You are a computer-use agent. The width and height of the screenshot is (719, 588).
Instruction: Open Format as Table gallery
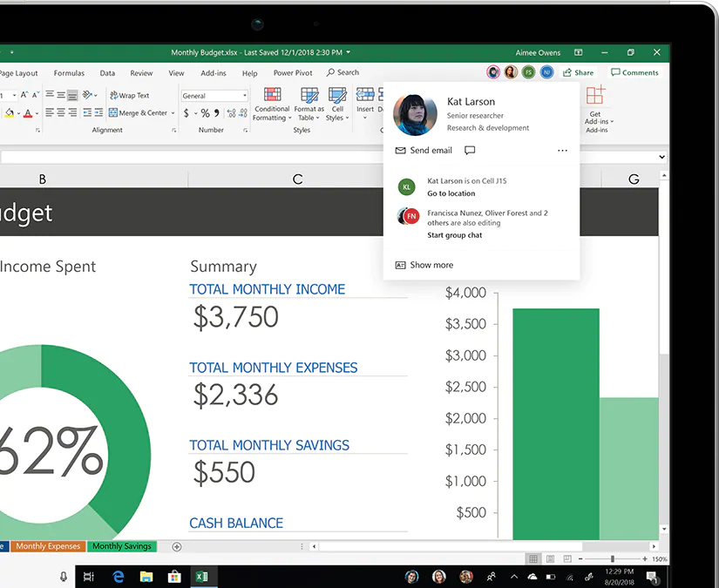coord(309,105)
